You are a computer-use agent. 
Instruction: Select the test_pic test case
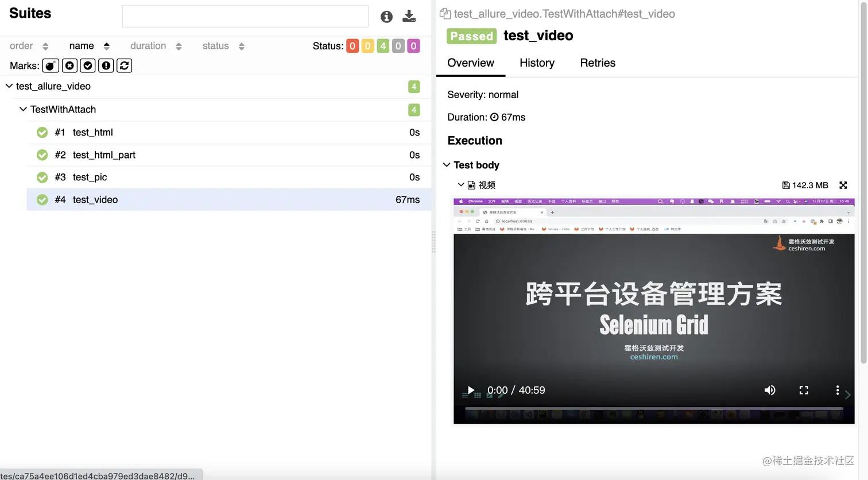[x=90, y=177]
